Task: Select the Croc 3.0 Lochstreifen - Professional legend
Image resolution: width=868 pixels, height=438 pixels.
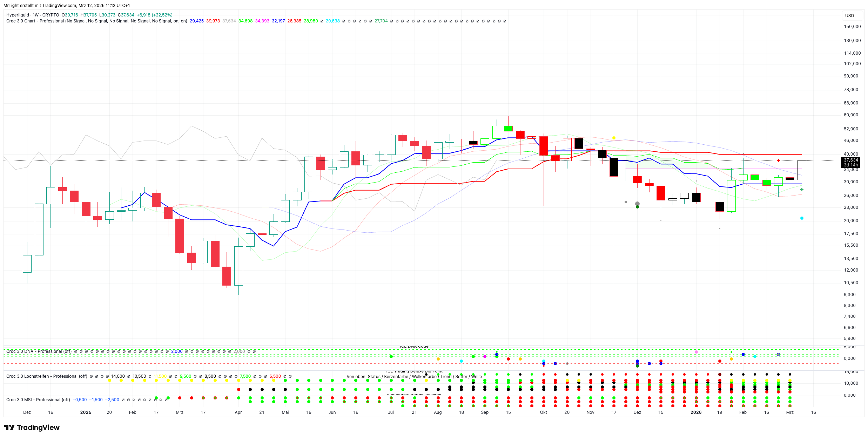Action: point(47,376)
